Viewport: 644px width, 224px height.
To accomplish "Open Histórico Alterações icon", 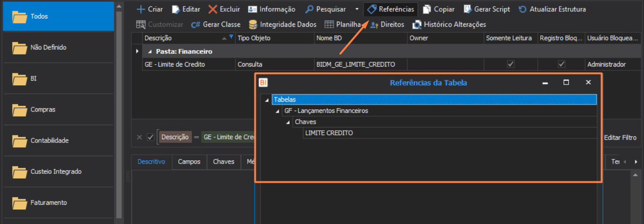I will [417, 24].
